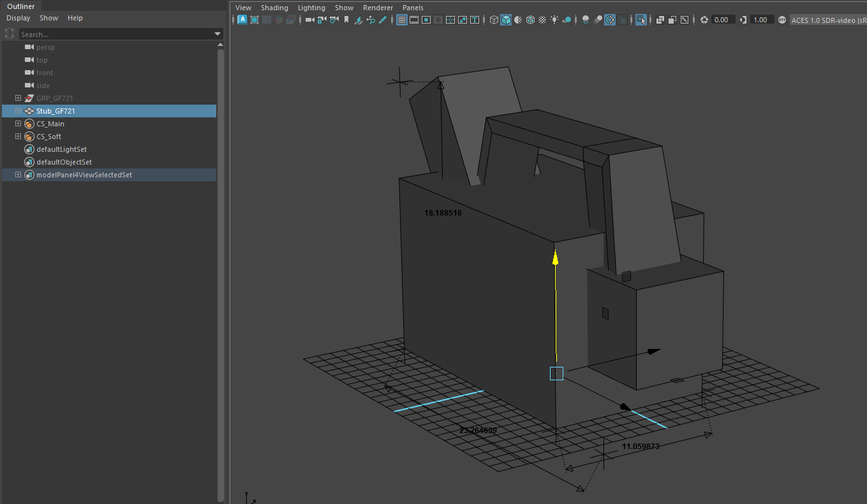Click Use All Lights bulb icon
This screenshot has height=504, width=867.
(554, 20)
